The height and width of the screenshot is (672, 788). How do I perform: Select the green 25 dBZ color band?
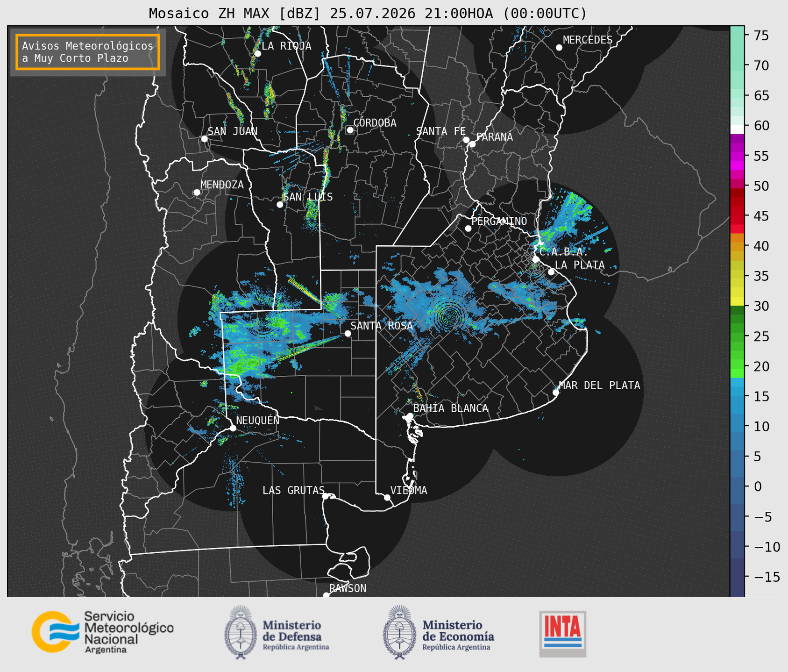coord(737,336)
